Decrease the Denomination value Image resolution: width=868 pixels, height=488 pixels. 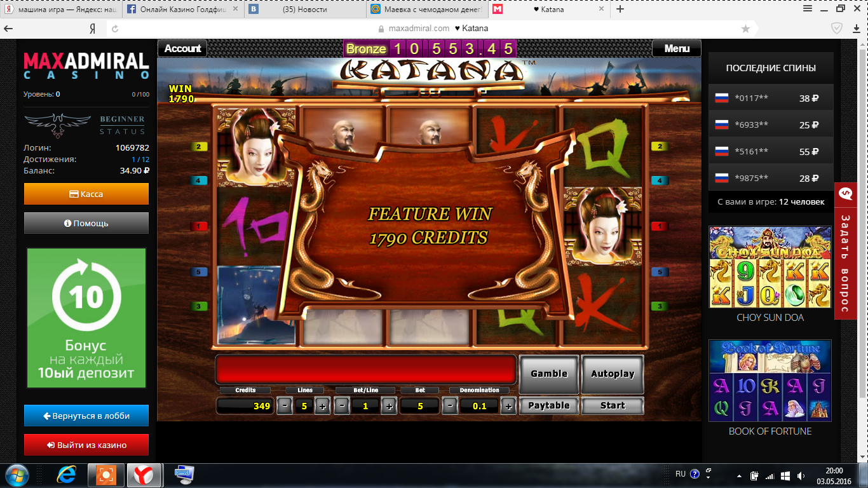pos(451,405)
